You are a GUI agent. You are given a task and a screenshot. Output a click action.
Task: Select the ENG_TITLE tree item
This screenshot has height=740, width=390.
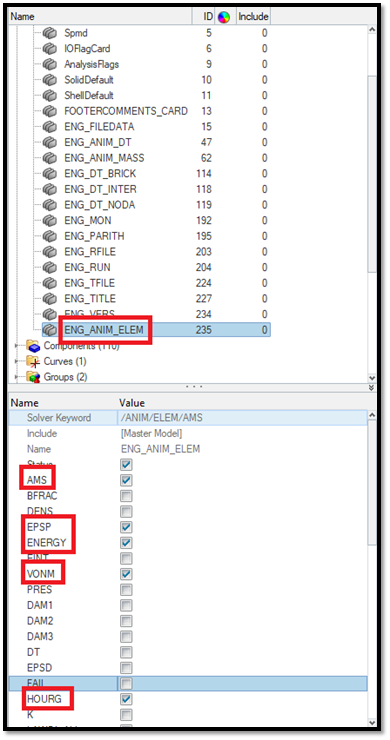pos(90,299)
